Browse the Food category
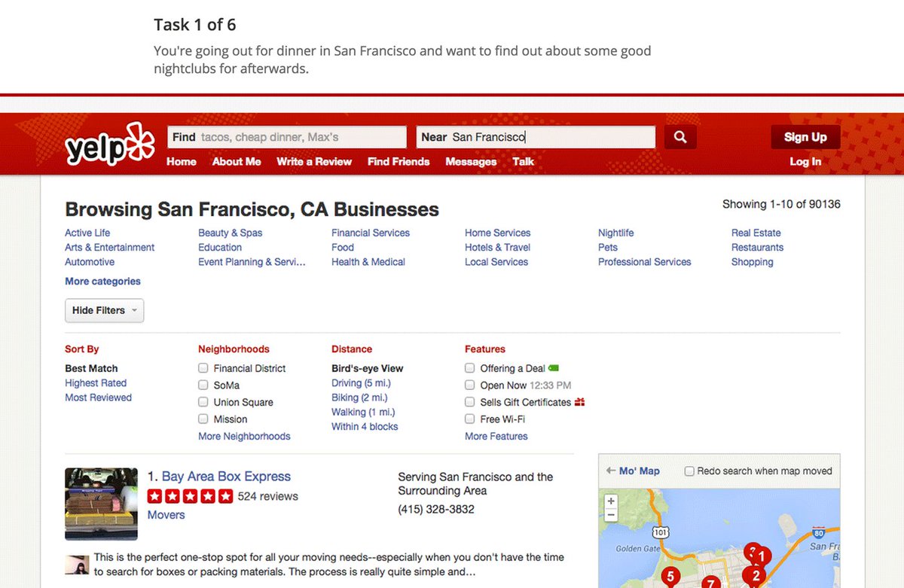904x588 pixels. [x=343, y=247]
